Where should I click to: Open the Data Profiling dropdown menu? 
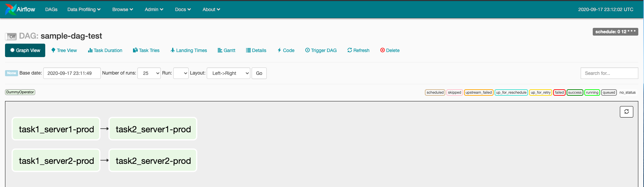click(84, 9)
